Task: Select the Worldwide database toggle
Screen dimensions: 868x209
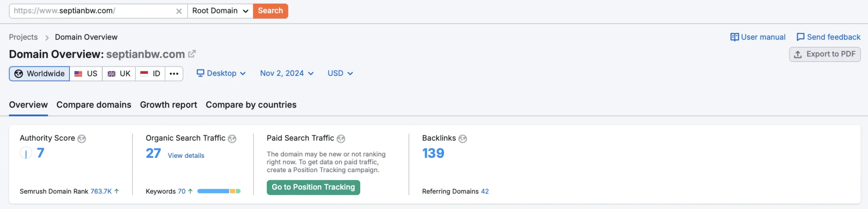Action: click(x=39, y=74)
